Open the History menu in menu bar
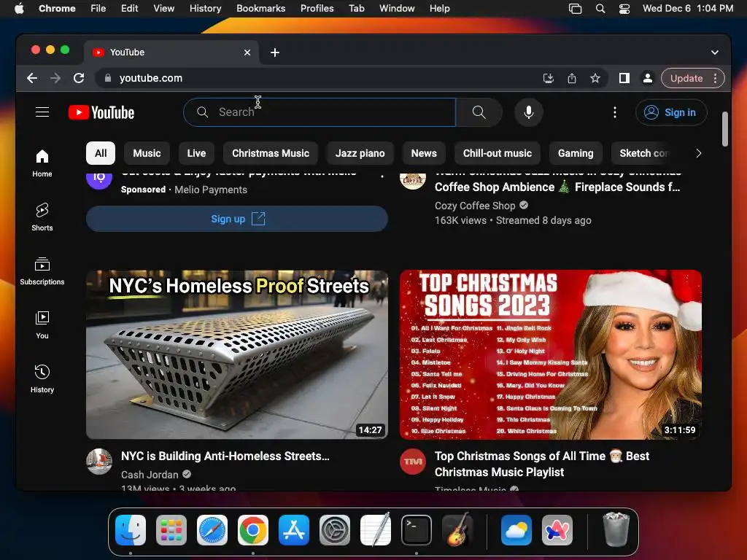 click(x=205, y=9)
